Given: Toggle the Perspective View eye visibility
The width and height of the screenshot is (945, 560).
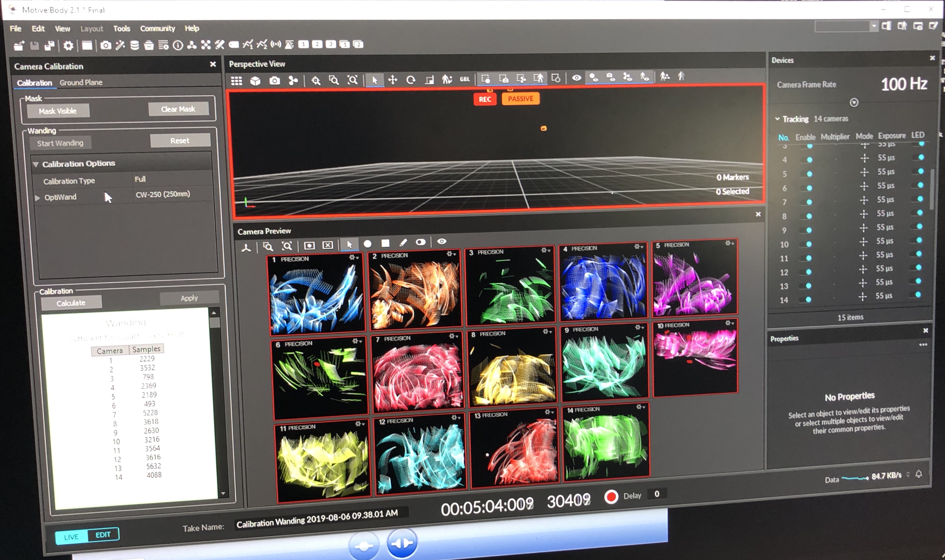Looking at the screenshot, I should tap(576, 78).
